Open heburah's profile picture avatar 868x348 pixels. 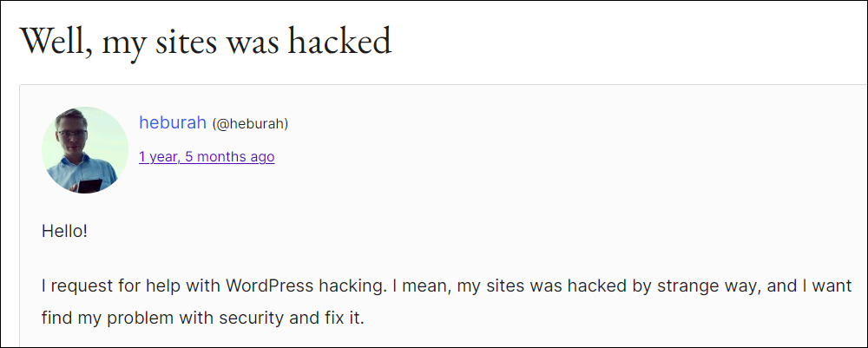click(x=85, y=150)
